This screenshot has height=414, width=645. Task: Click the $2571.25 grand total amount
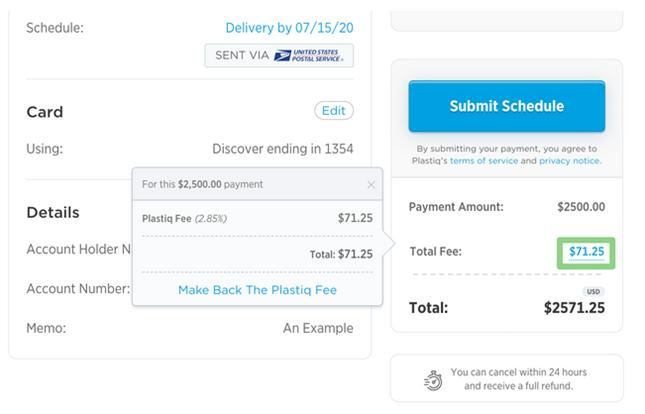[x=574, y=308]
